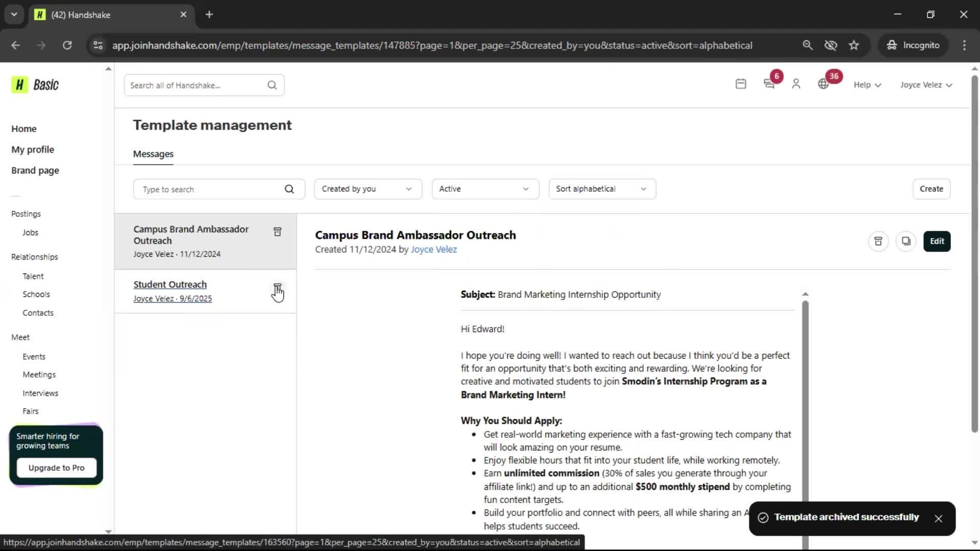Open the Help menu dropdown
The image size is (980, 551).
(x=867, y=85)
